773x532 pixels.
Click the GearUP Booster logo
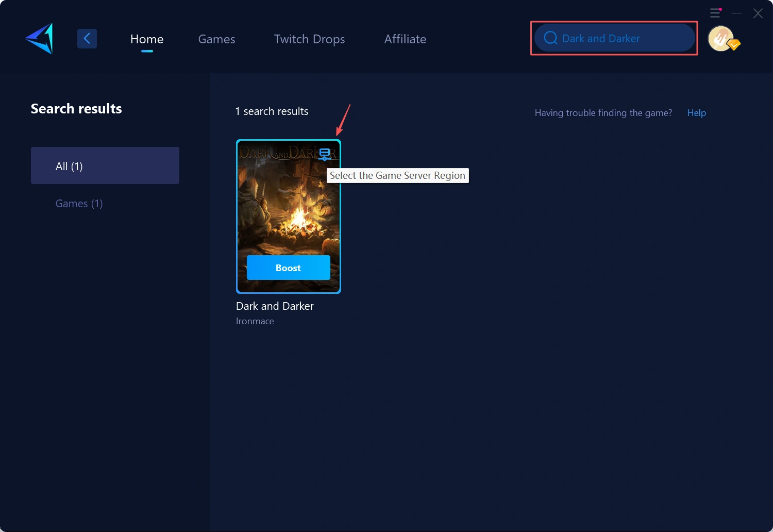pos(40,39)
